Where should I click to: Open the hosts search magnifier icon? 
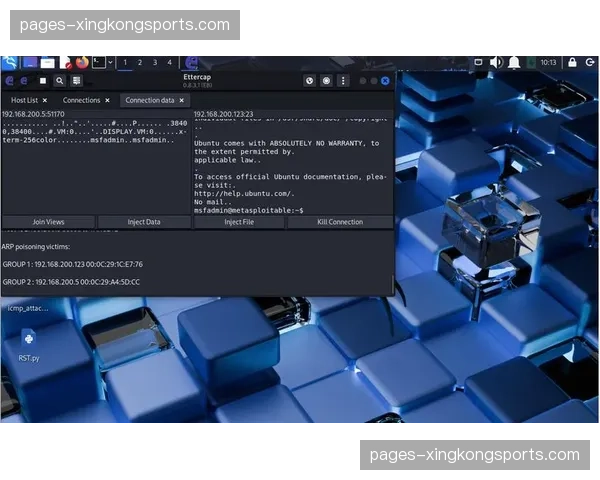(x=60, y=81)
